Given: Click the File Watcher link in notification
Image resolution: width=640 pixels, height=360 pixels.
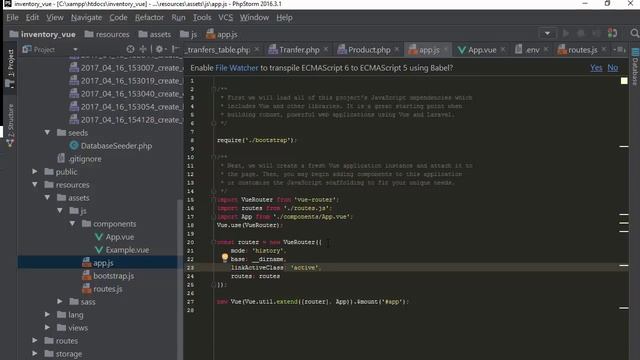Looking at the screenshot, I should (237, 68).
